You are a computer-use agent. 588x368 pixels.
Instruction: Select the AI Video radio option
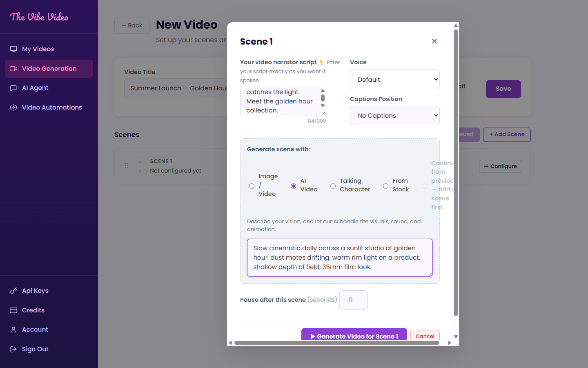point(293,186)
